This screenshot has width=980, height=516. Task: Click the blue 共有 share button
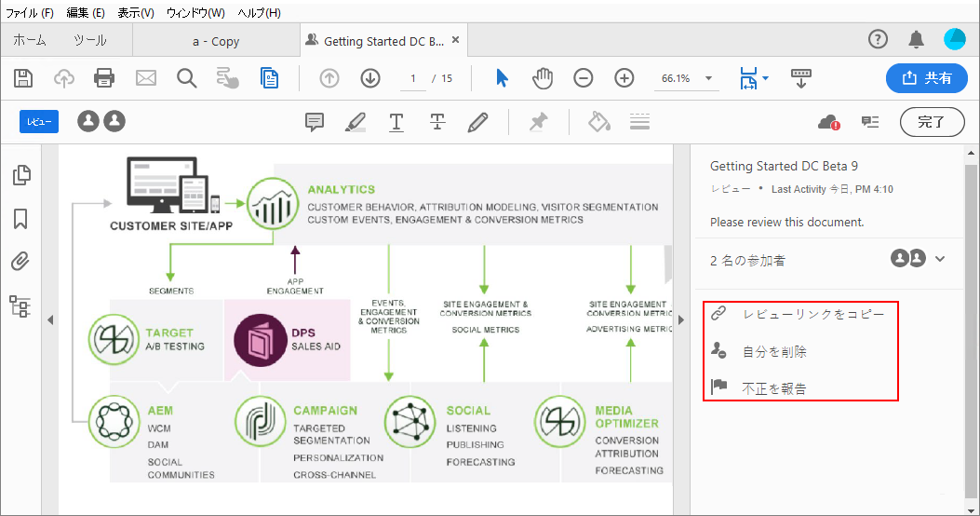[926, 78]
